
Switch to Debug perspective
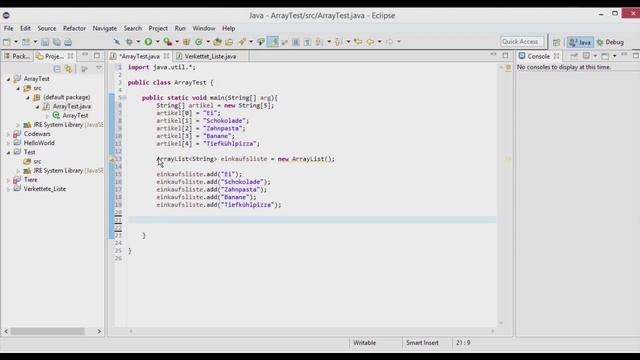tap(610, 42)
